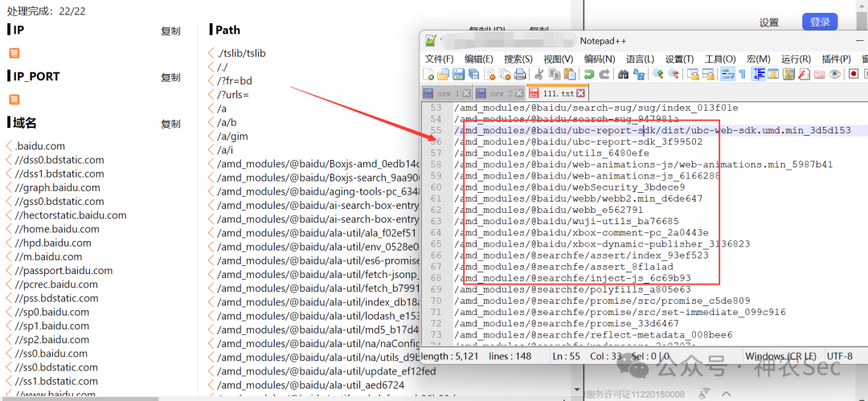Click 复制 next to 域名 heading
Image resolution: width=868 pixels, height=401 pixels.
pos(170,124)
